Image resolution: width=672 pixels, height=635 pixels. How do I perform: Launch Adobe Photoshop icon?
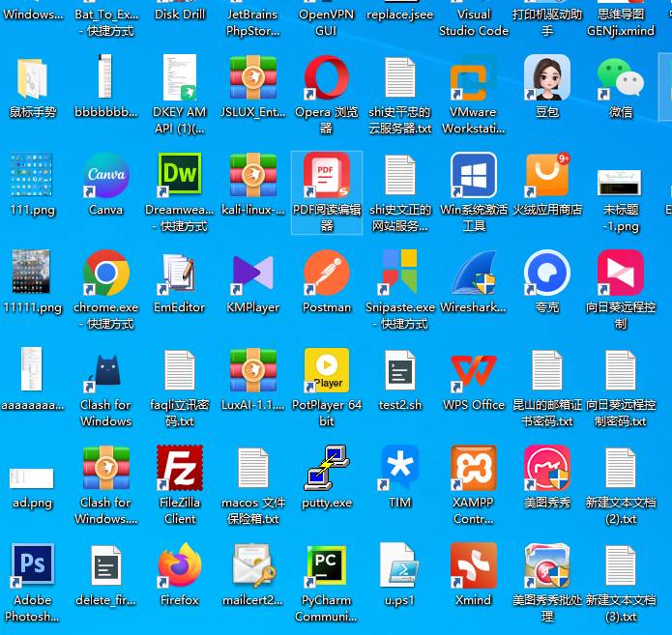[x=33, y=566]
